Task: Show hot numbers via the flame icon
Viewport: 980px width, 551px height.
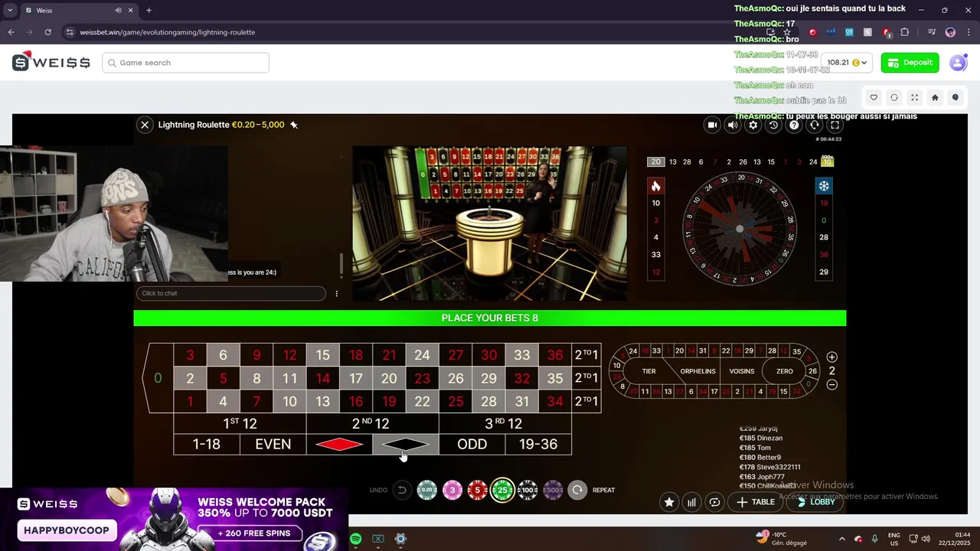Action: point(655,186)
